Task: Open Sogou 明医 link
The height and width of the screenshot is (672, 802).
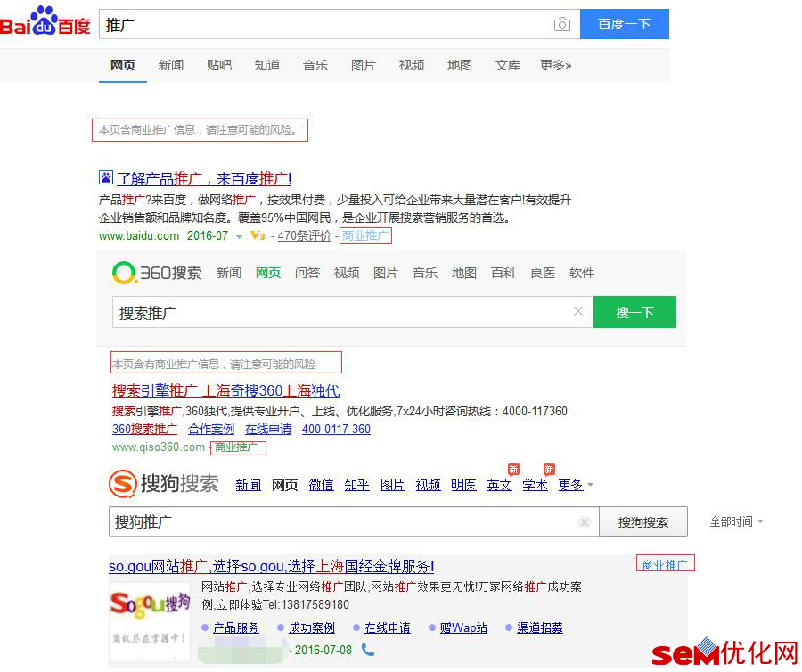Action: pyautogui.click(x=463, y=484)
